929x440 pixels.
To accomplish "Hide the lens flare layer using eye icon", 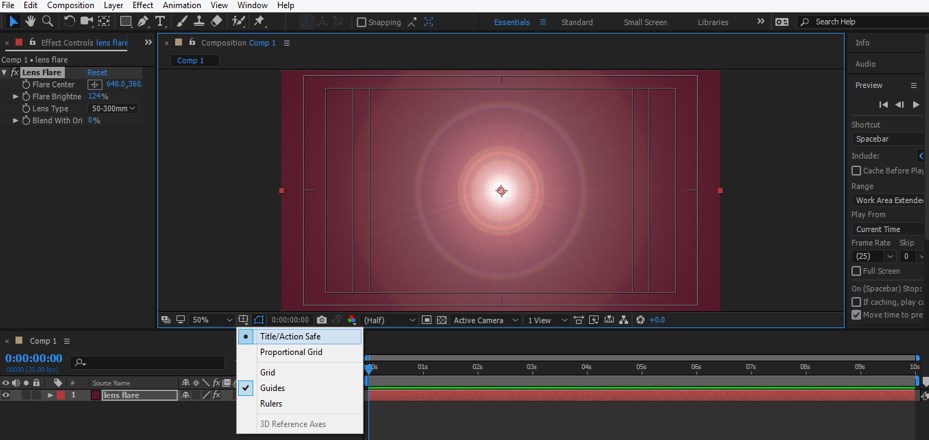I will [6, 395].
